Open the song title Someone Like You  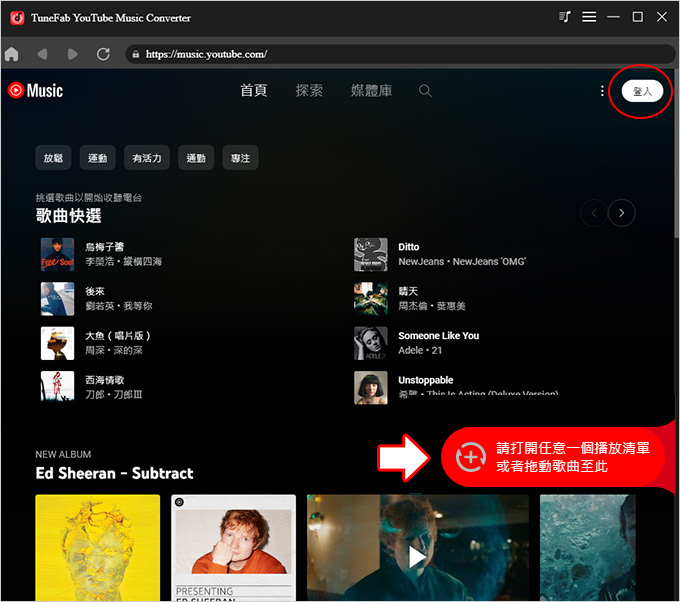438,336
